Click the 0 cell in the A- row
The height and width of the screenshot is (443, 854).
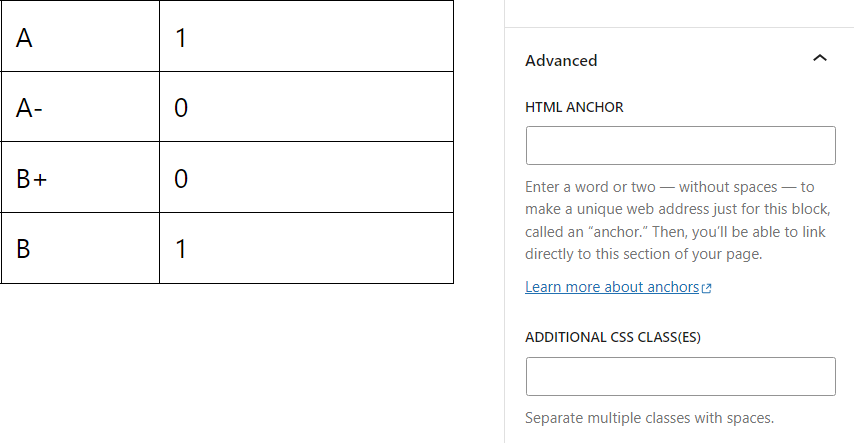pos(306,107)
